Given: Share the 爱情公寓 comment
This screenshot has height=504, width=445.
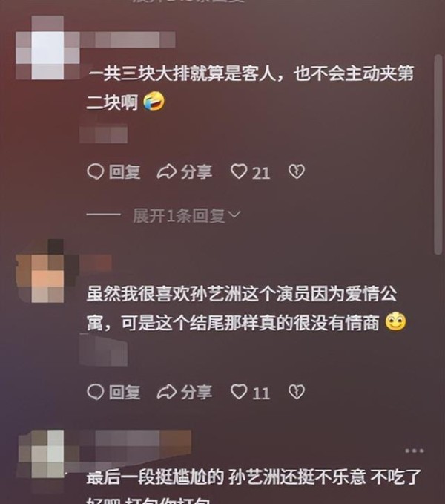Looking at the screenshot, I should [x=184, y=393].
